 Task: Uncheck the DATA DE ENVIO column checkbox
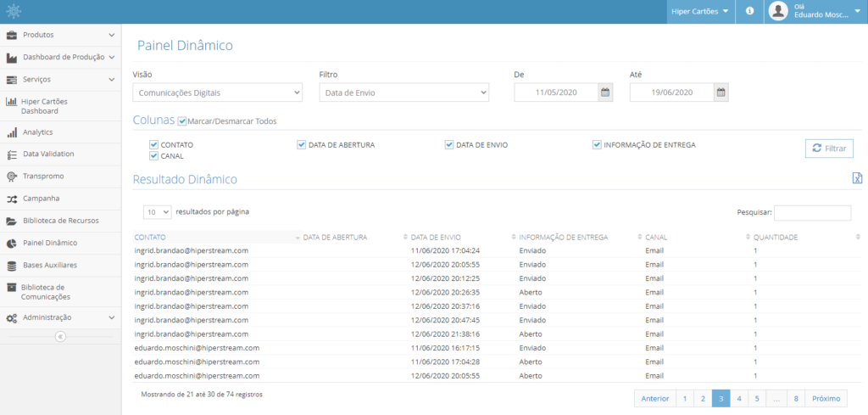(449, 145)
